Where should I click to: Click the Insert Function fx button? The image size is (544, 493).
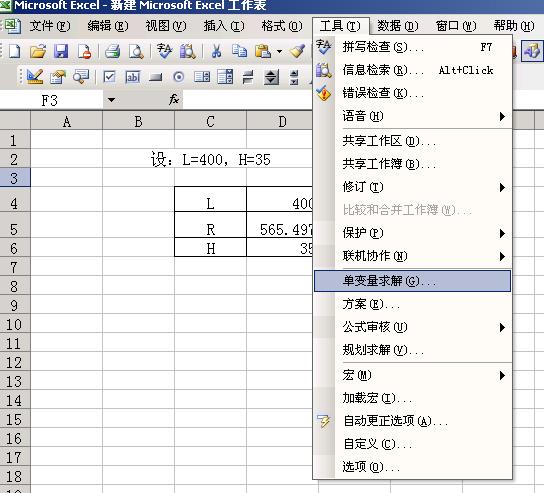tap(174, 100)
